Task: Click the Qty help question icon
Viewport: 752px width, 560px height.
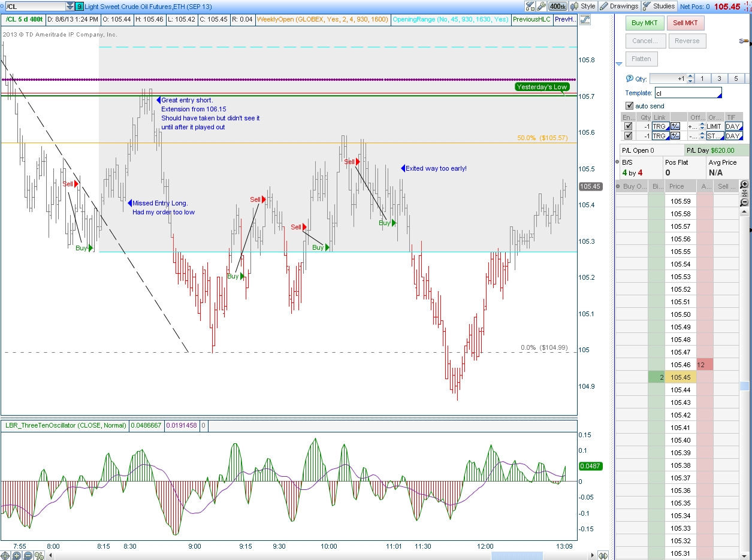Action: point(629,78)
